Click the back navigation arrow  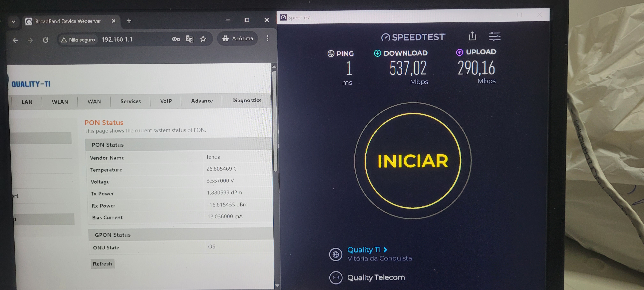coord(15,40)
